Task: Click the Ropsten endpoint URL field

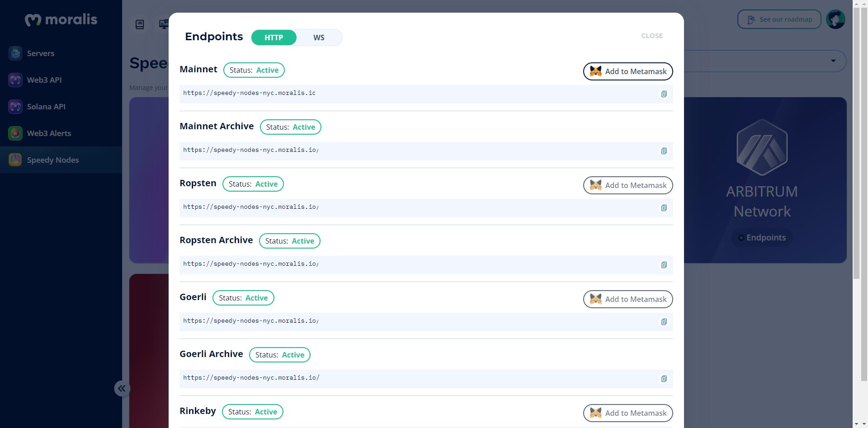Action: click(426, 208)
